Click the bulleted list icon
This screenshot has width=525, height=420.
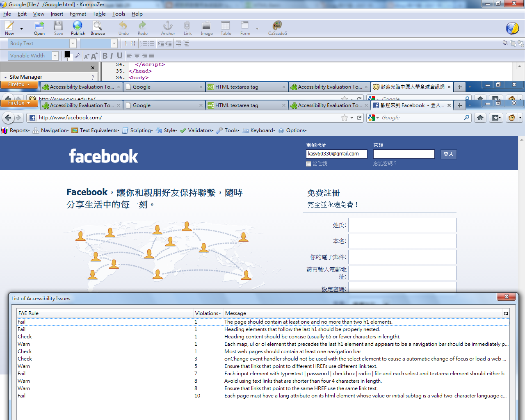coord(151,43)
